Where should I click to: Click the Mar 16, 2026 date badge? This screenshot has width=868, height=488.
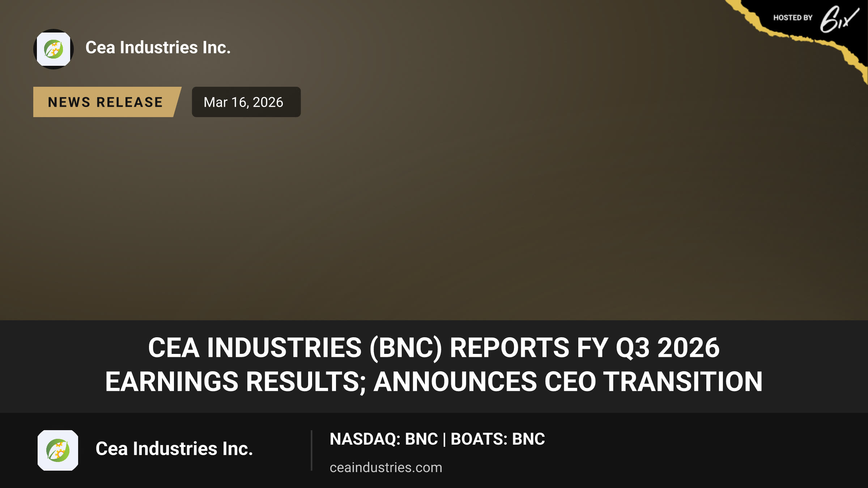[246, 102]
